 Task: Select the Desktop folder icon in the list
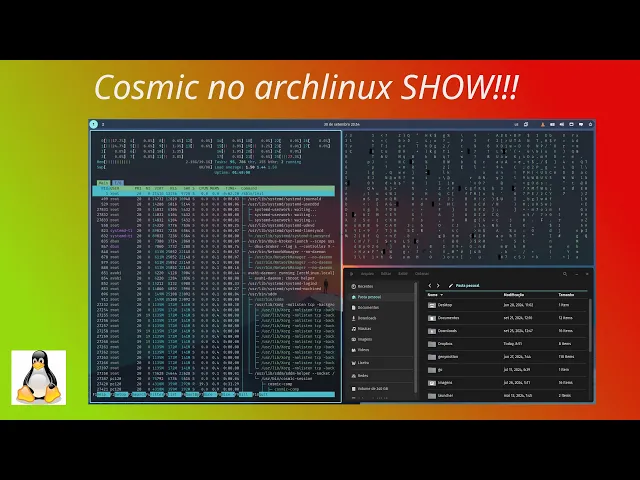(x=432, y=305)
